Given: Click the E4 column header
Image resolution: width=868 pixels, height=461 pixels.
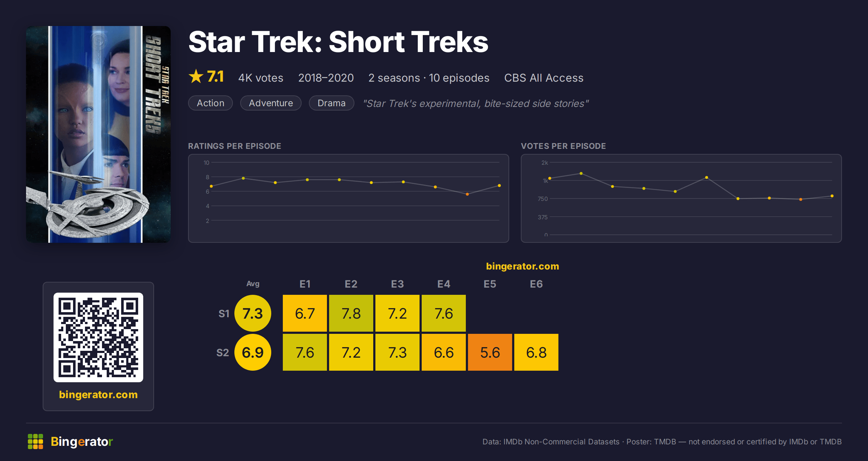Looking at the screenshot, I should pyautogui.click(x=444, y=284).
